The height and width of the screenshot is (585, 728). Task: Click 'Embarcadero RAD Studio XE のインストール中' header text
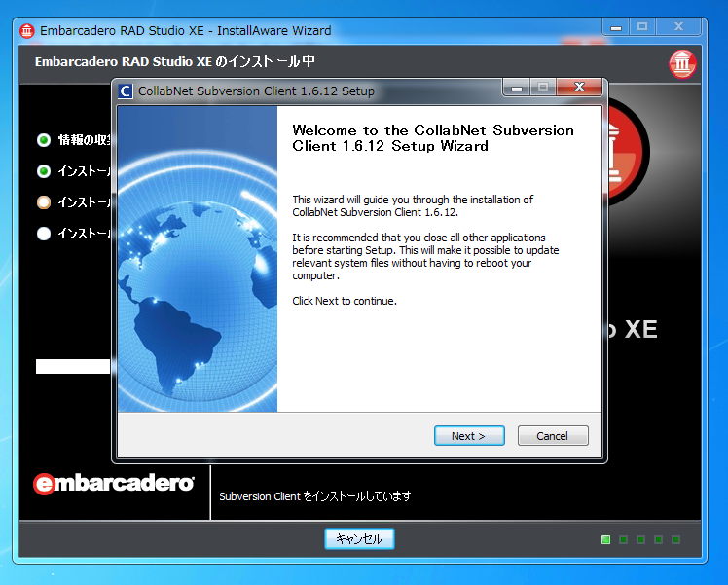pos(175,61)
